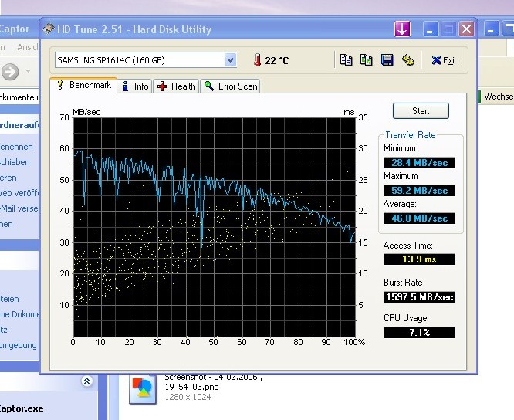514x420 pixels.
Task: Click the save screenshot floppy disk icon
Action: pos(387,60)
